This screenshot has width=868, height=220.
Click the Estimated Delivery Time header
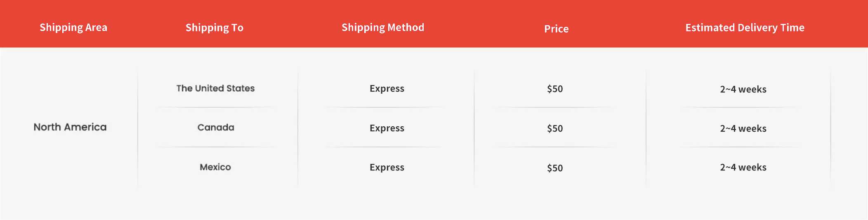tap(745, 28)
